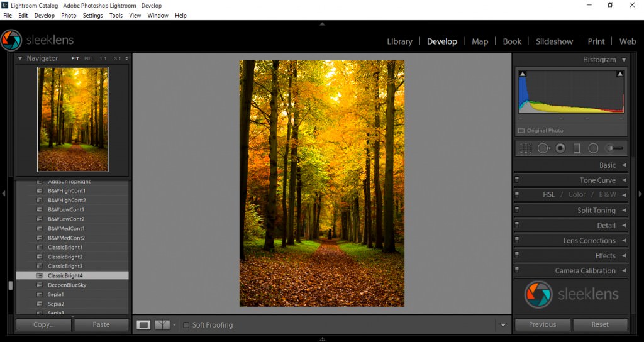Image resolution: width=644 pixels, height=342 pixels.
Task: Click preset icon beside DeepenBlueSky
Action: click(40, 285)
